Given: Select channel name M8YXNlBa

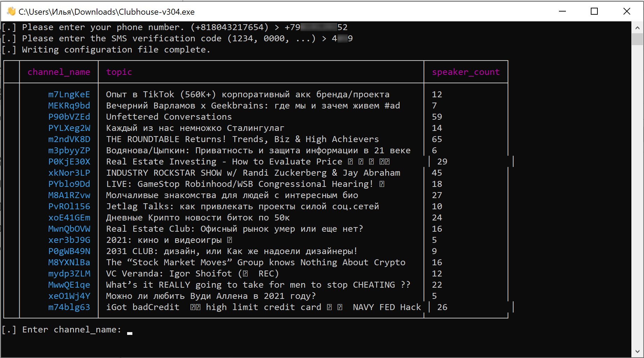Looking at the screenshot, I should 69,262.
